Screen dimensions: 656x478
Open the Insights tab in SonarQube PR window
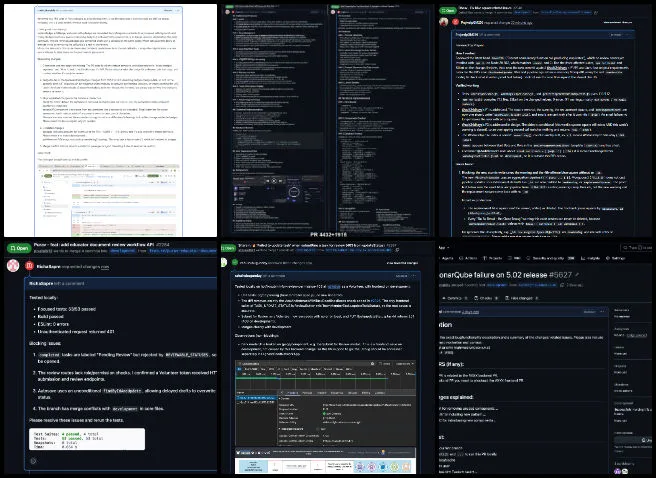[x=590, y=258]
